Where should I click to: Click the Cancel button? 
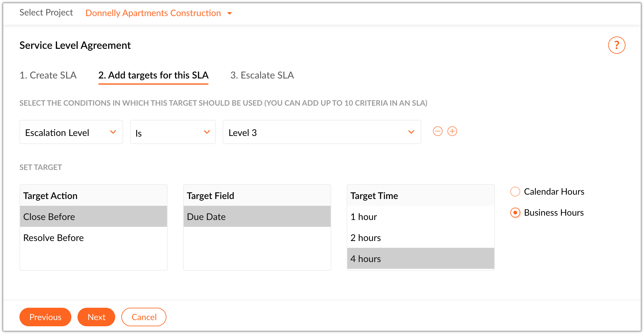pyautogui.click(x=144, y=317)
